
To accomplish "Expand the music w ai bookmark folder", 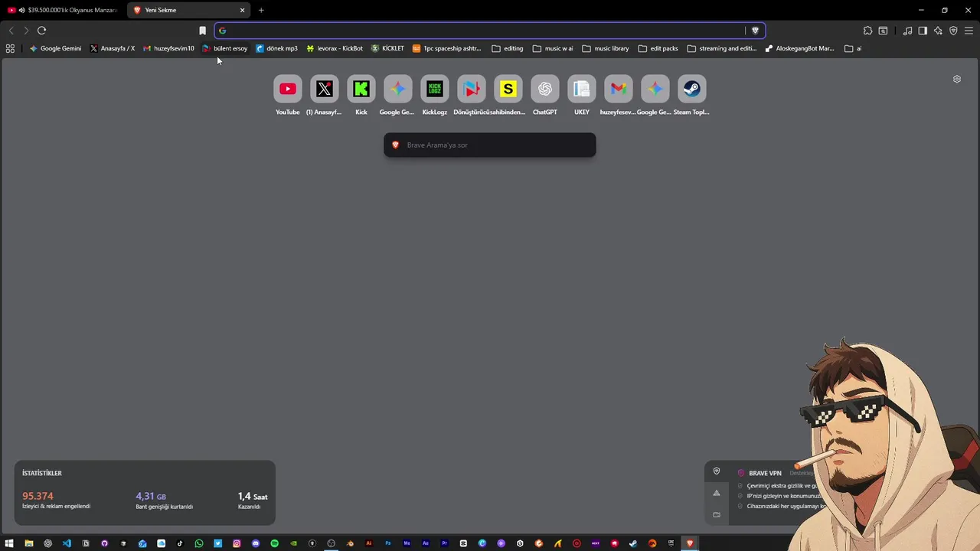I will pyautogui.click(x=553, y=48).
